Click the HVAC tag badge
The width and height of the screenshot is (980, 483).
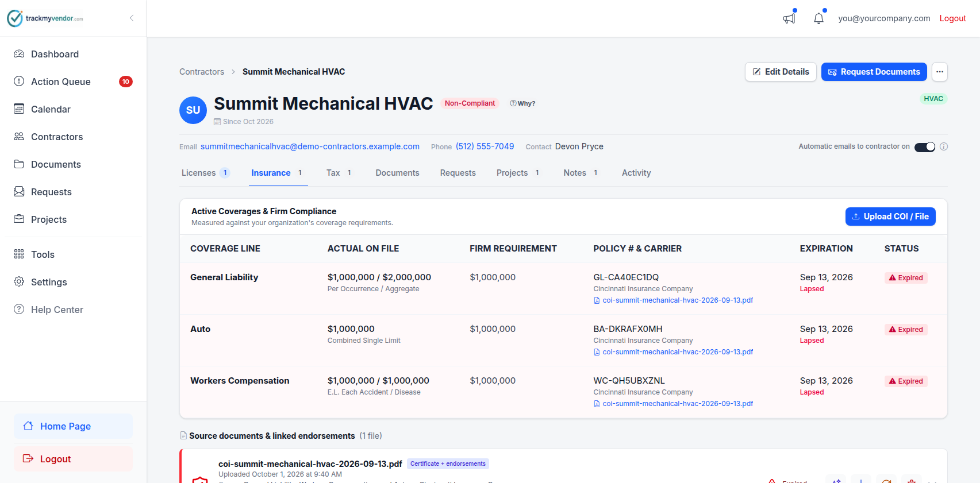[x=933, y=99]
